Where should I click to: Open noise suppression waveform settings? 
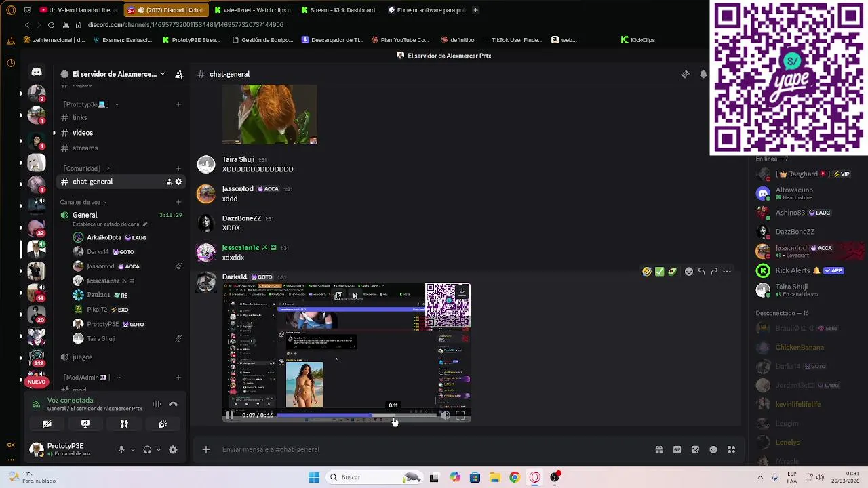157,404
